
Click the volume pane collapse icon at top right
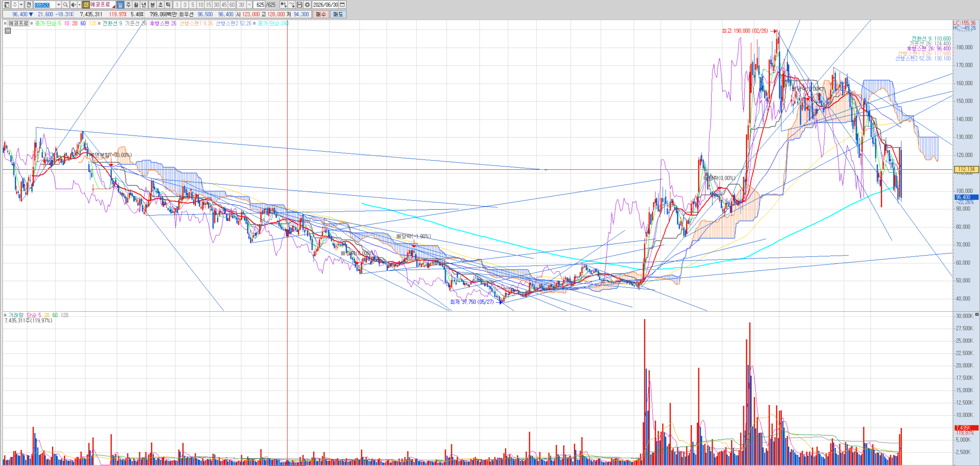point(977,314)
